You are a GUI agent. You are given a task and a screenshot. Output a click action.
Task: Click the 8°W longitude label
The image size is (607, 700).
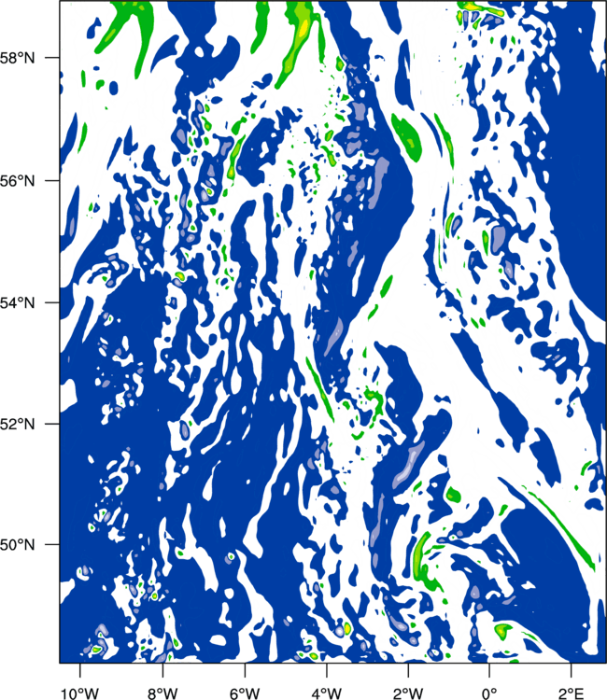coord(162,693)
